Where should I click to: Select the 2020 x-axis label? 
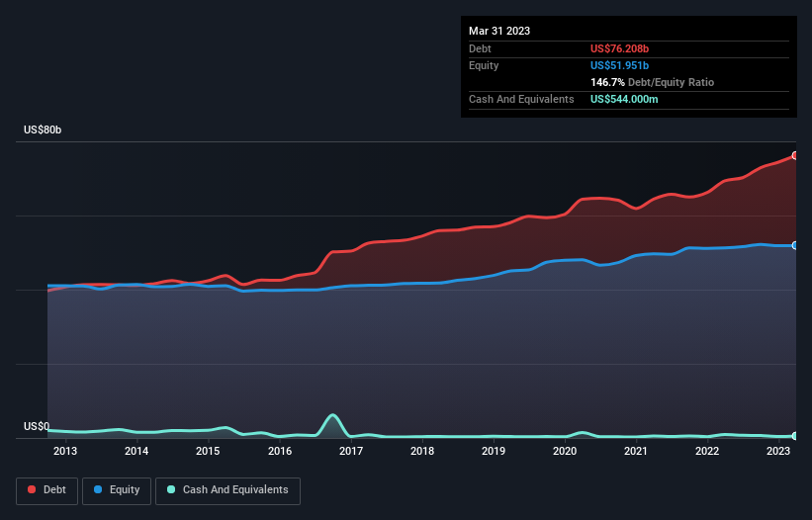point(565,451)
